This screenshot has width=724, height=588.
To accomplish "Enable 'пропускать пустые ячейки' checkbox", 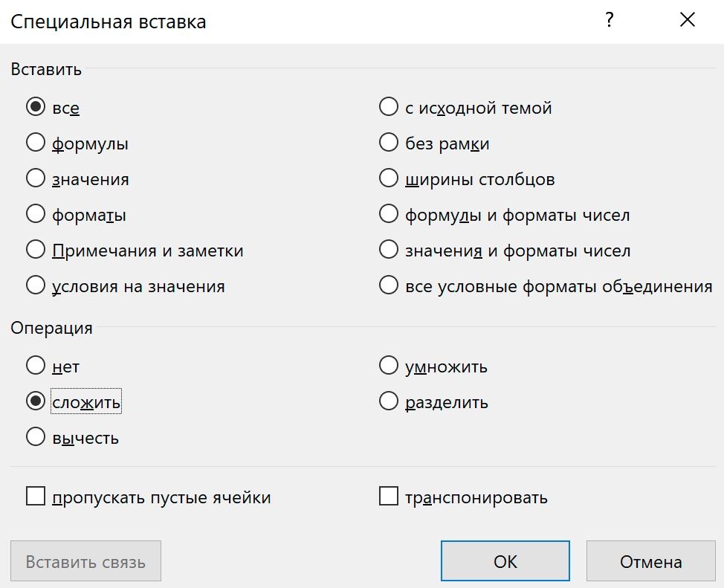I will pos(36,497).
